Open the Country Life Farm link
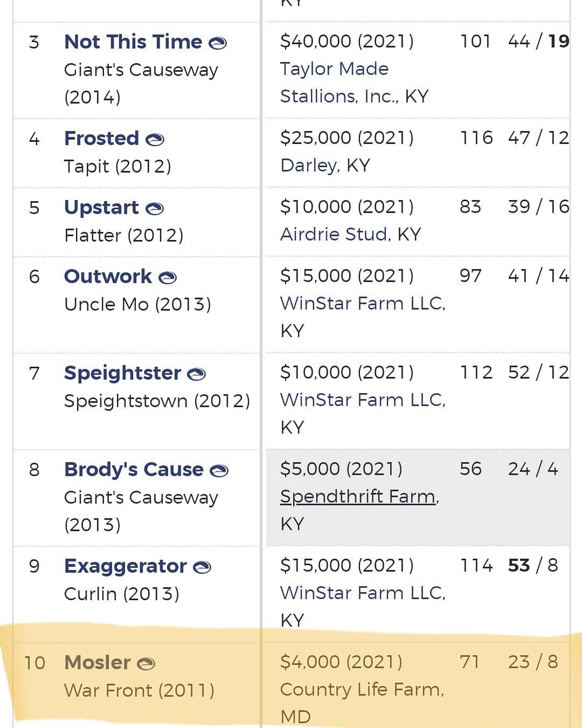 point(362,689)
